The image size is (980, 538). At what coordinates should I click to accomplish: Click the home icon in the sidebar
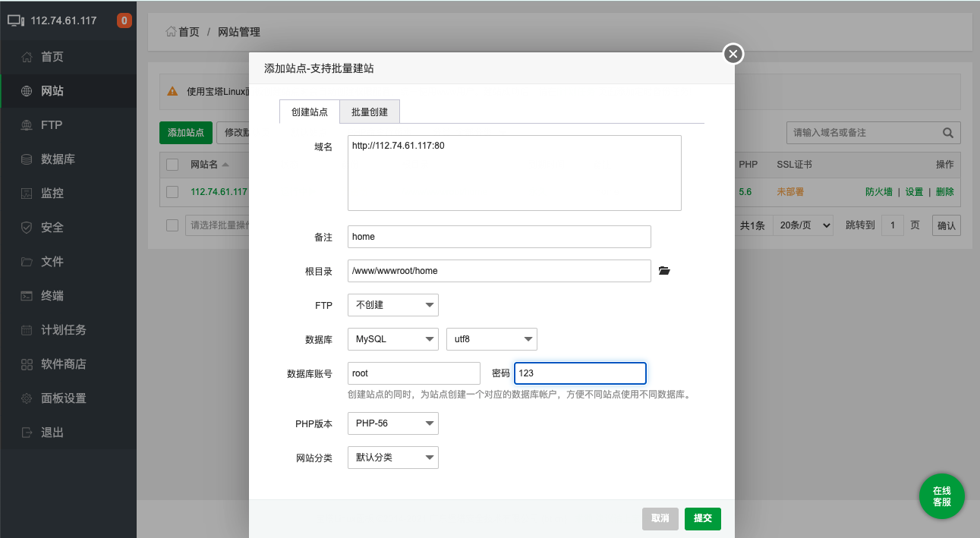coord(27,57)
